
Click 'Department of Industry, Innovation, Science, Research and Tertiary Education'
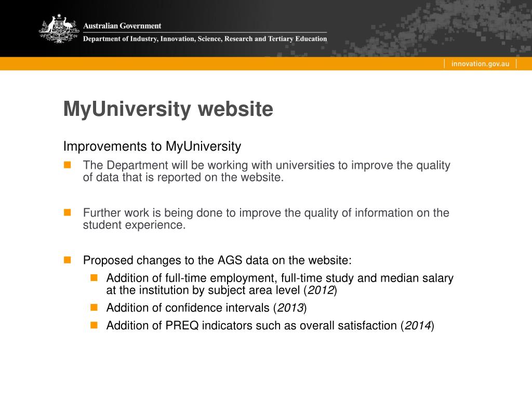[205, 38]
